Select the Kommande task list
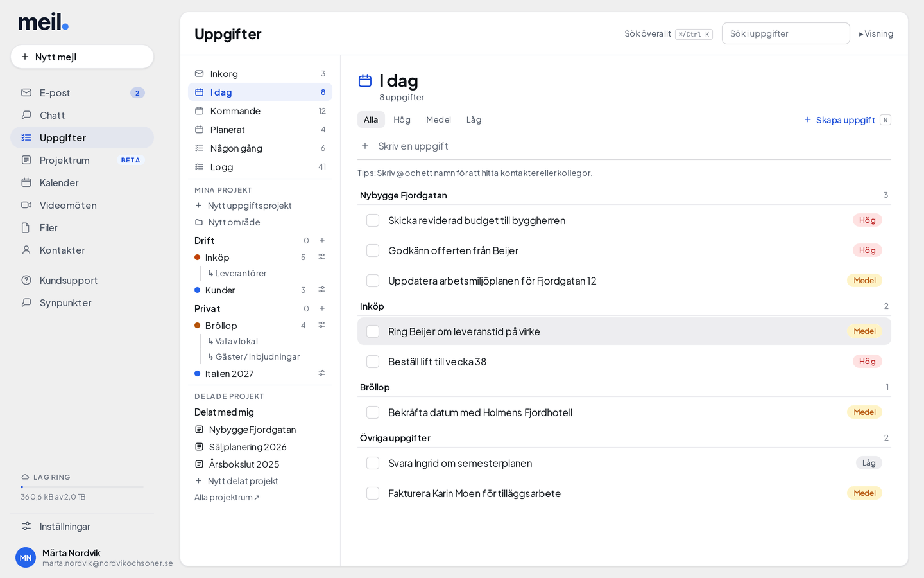Image resolution: width=924 pixels, height=578 pixels. (x=260, y=110)
